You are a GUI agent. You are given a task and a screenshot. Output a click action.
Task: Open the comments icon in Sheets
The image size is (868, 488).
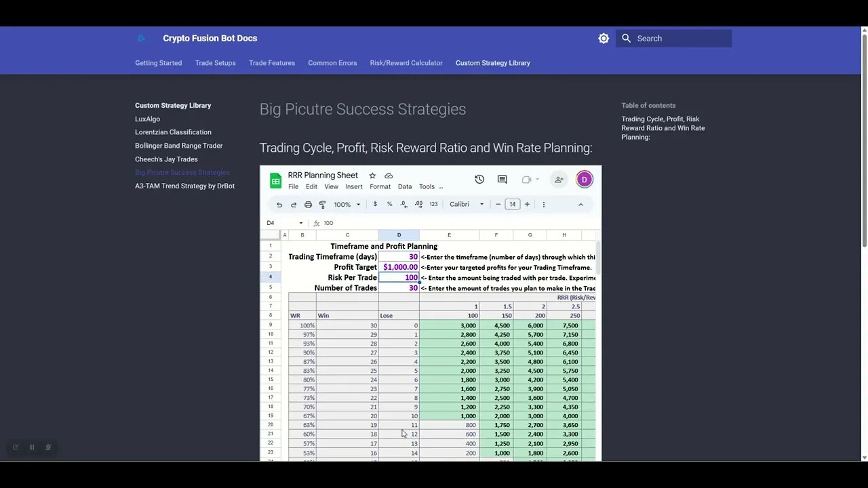(502, 180)
